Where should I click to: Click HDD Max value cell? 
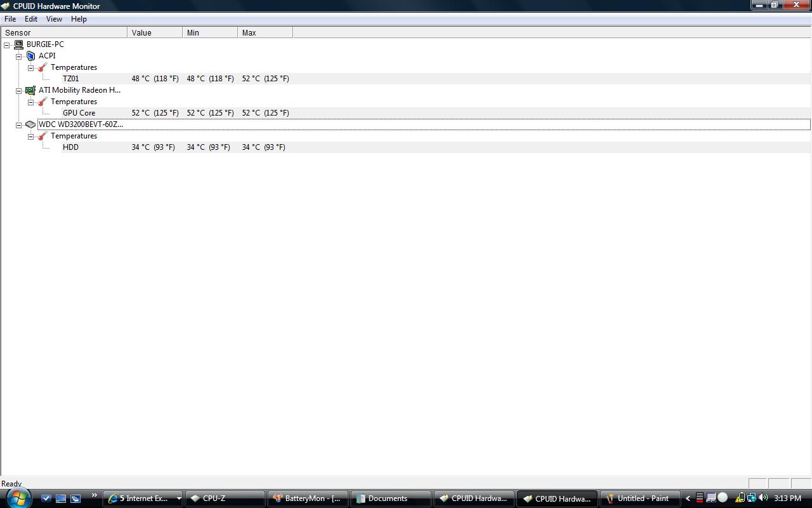coord(263,147)
